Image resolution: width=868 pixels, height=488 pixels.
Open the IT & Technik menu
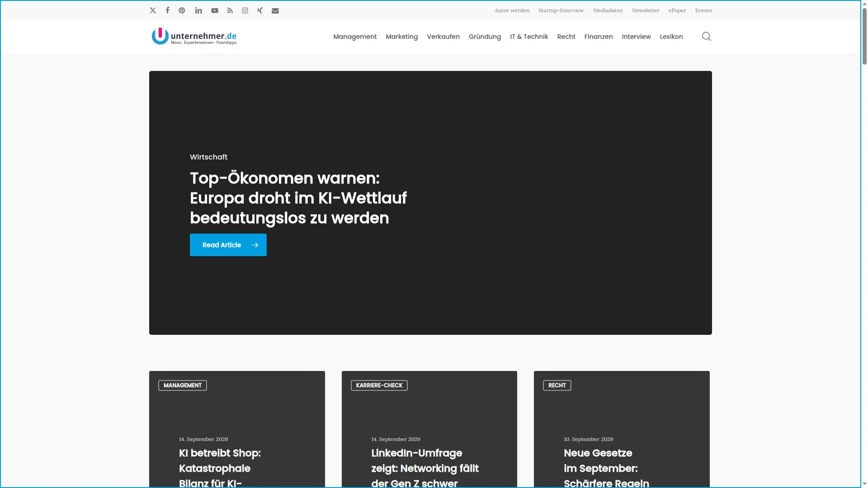coord(529,37)
